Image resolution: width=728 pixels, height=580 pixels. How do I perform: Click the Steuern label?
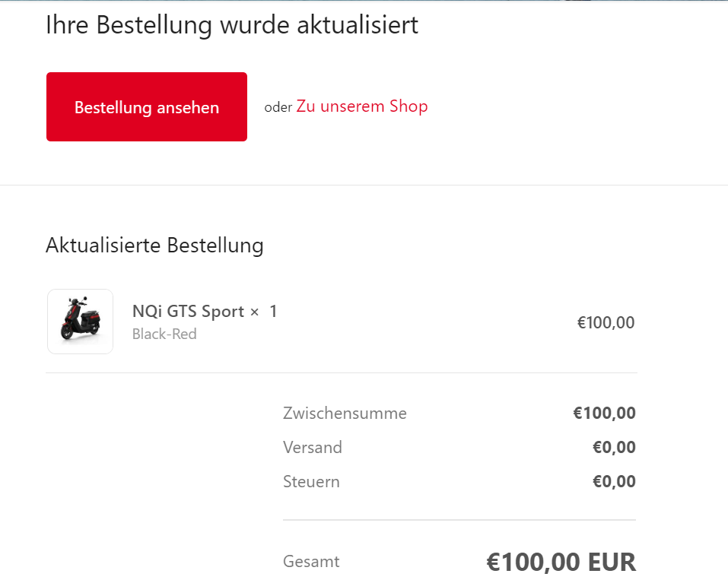pos(311,482)
